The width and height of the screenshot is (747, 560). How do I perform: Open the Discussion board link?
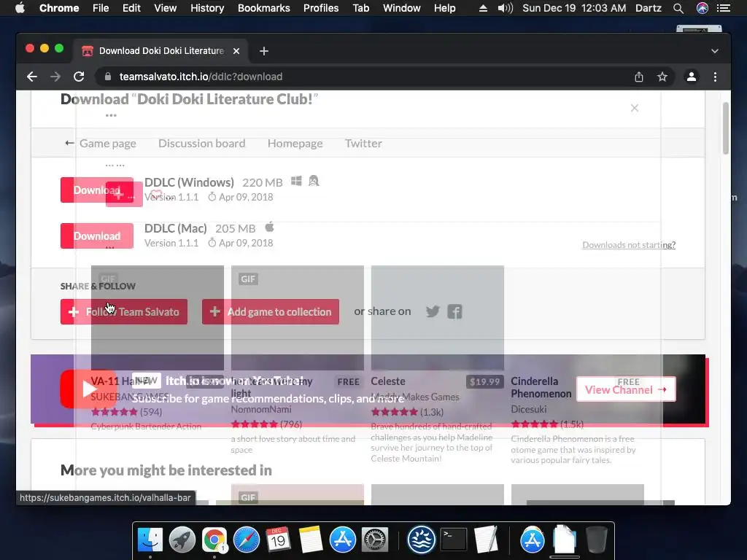pos(201,144)
